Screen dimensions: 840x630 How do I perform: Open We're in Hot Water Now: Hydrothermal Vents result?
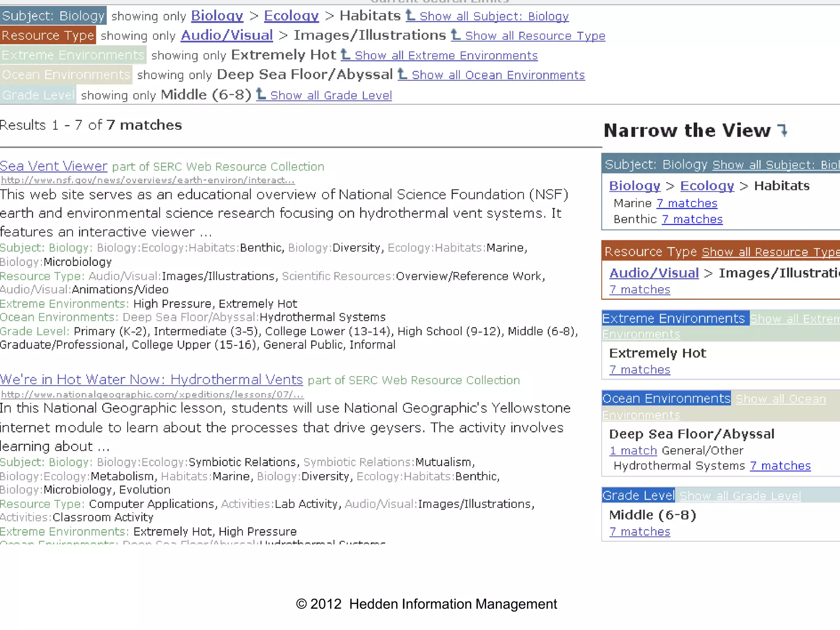coord(151,380)
